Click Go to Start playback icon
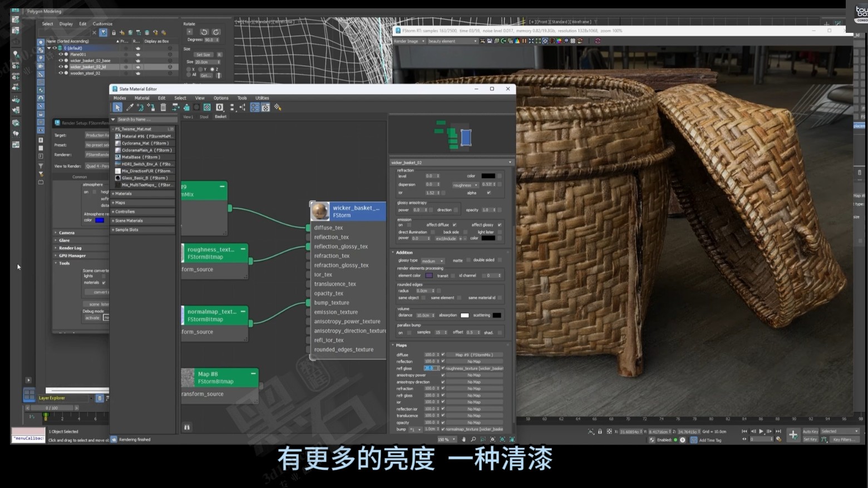This screenshot has width=868, height=488. (x=744, y=431)
